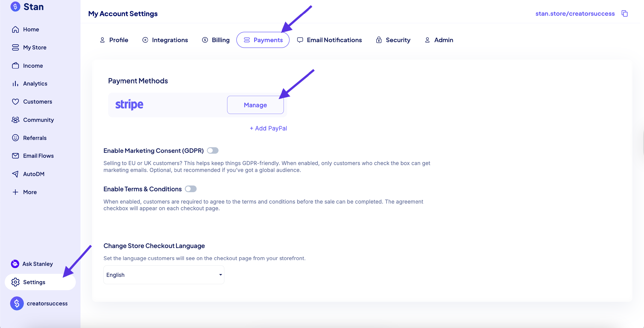Viewport: 644px width, 328px height.
Task: Open the English checkout language dropdown
Action: click(164, 275)
